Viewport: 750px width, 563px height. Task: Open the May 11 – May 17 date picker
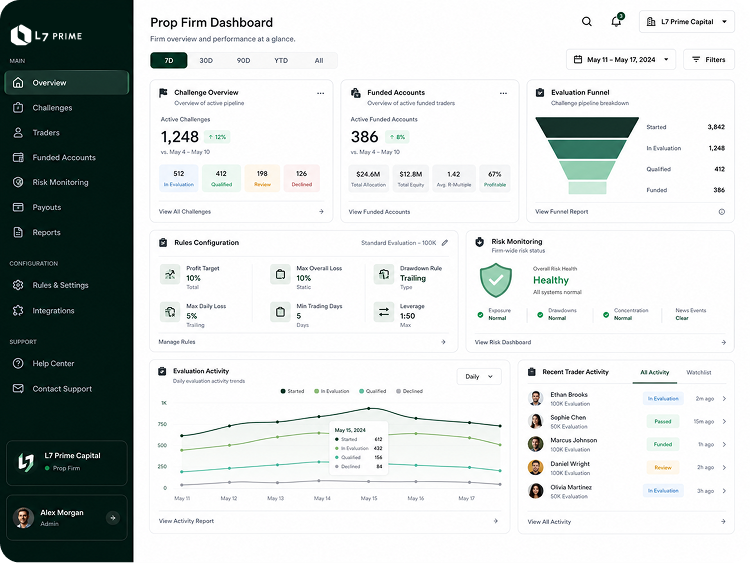coord(621,60)
